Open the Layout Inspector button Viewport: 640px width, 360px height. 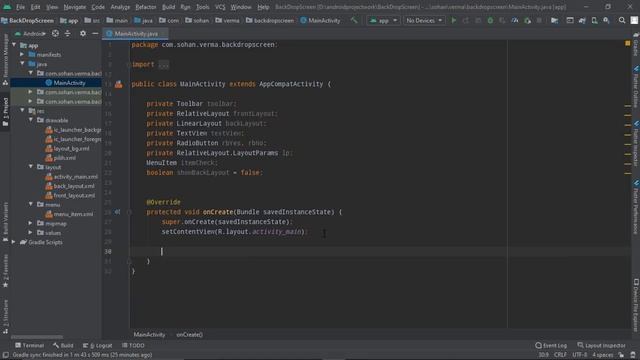[x=602, y=345]
